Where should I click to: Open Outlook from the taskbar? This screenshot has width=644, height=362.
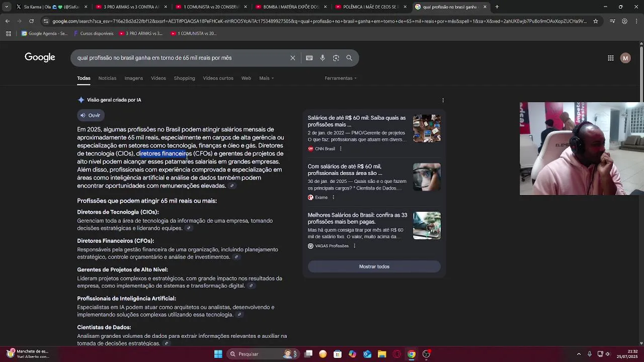click(367, 354)
